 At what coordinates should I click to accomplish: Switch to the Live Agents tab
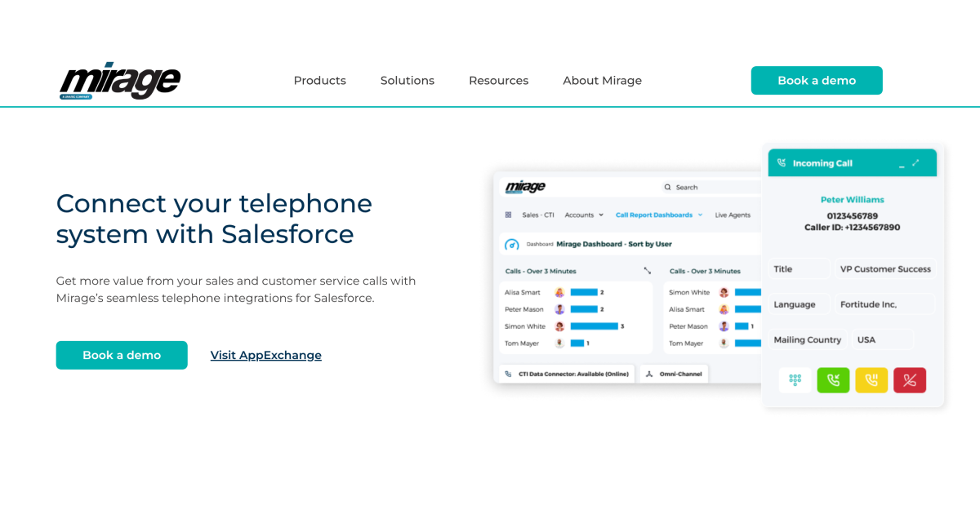[x=733, y=215]
